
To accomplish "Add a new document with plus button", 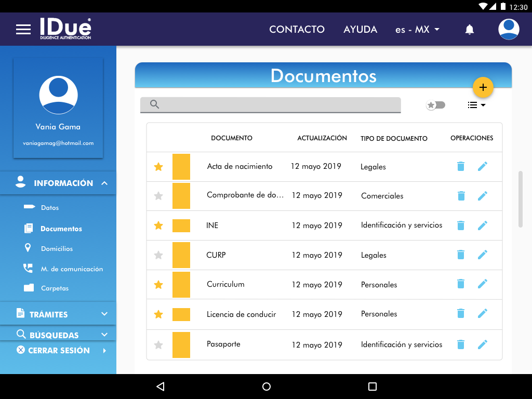I will (x=483, y=87).
